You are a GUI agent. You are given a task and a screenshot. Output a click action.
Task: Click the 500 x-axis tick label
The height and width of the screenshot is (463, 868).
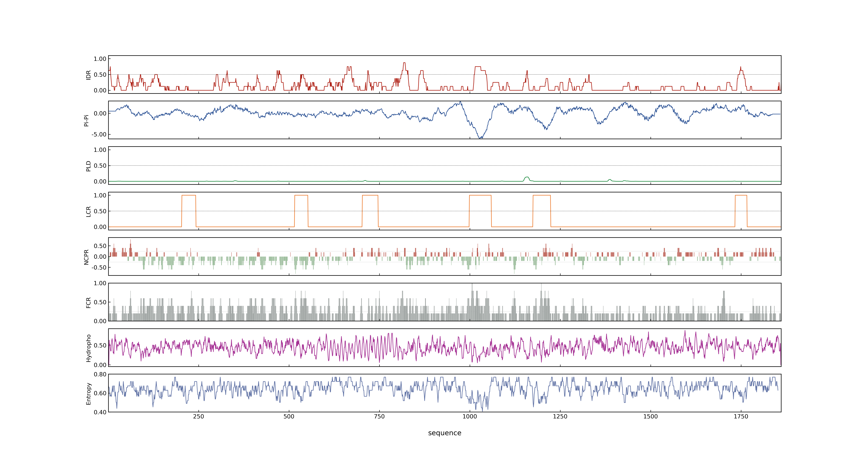289,416
